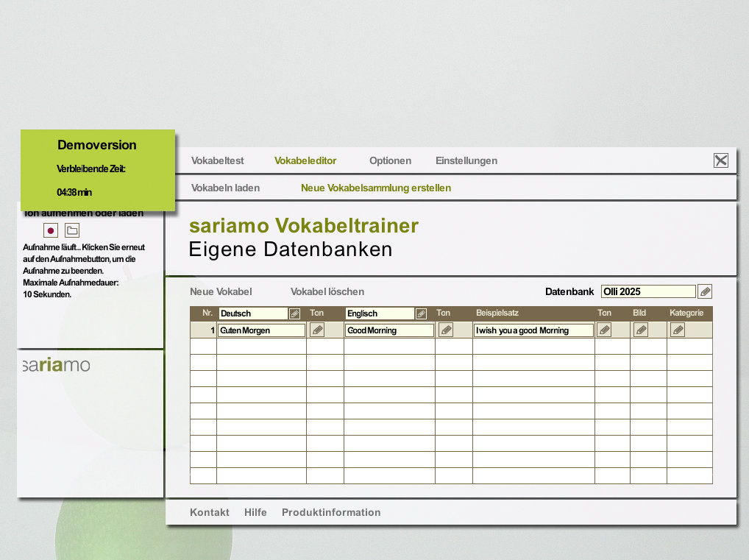Open the Vokabeltest menu
The width and height of the screenshot is (749, 560).
coord(217,160)
